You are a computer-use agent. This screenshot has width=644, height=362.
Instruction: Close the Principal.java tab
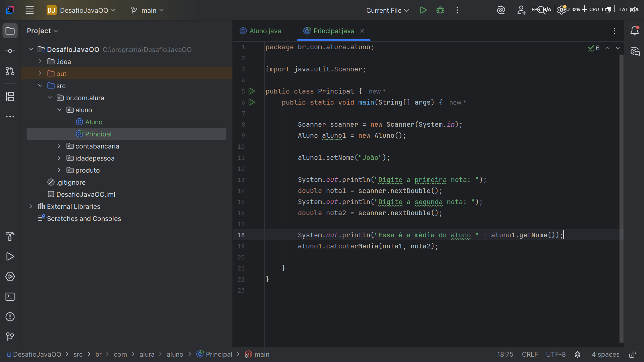(x=362, y=31)
